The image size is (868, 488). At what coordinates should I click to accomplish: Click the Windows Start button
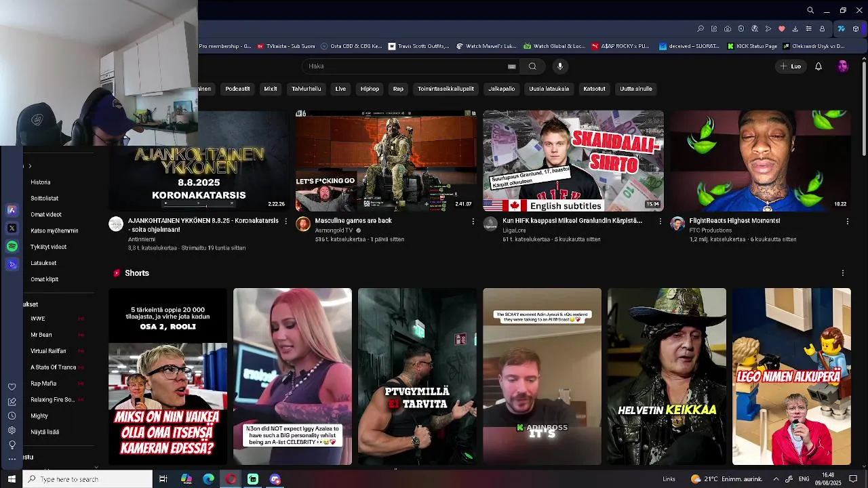pos(12,479)
